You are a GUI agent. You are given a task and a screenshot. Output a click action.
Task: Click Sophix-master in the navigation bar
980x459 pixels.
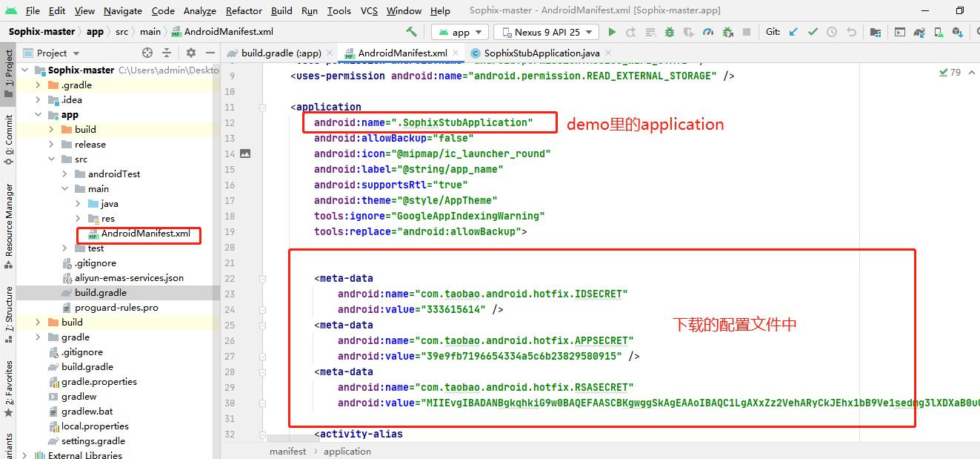[41, 32]
